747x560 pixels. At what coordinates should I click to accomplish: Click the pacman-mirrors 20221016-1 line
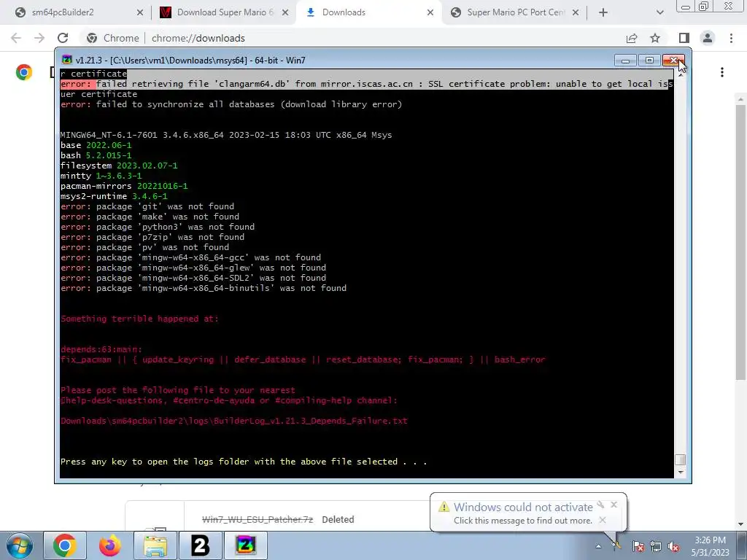tap(124, 186)
